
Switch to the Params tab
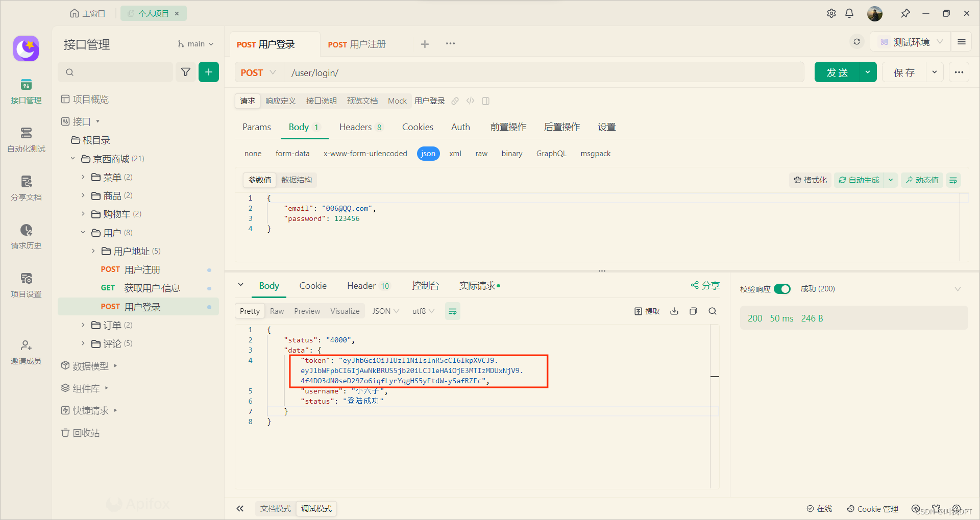(x=257, y=127)
